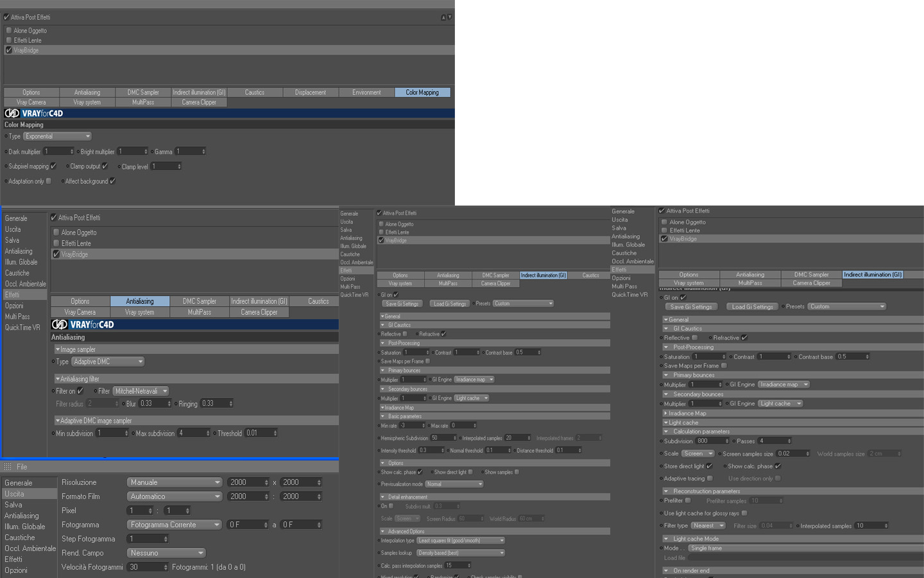Click the dotted grip icon beside File
The image size is (924, 578).
8,467
